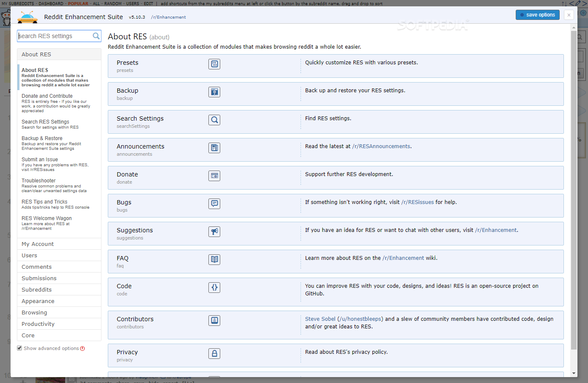This screenshot has height=383, width=588.
Task: Click the scrollbar up arrow
Action: point(574,28)
